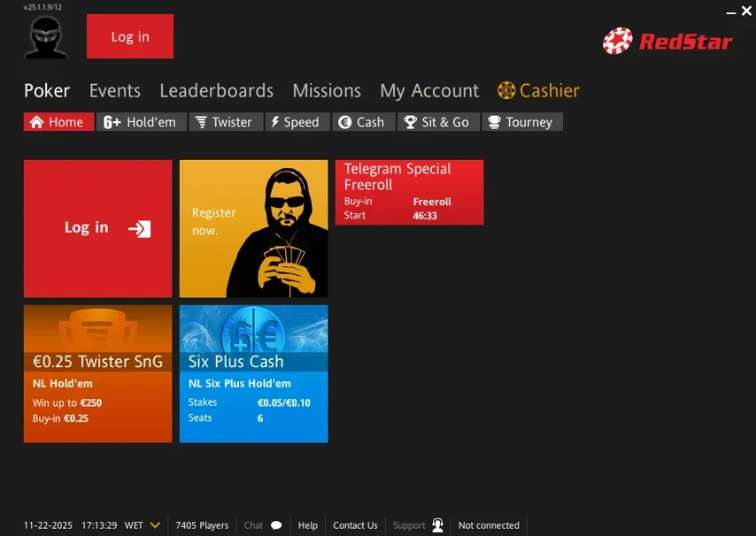756x536 pixels.
Task: Open the Leaderboards menu
Action: (x=216, y=90)
